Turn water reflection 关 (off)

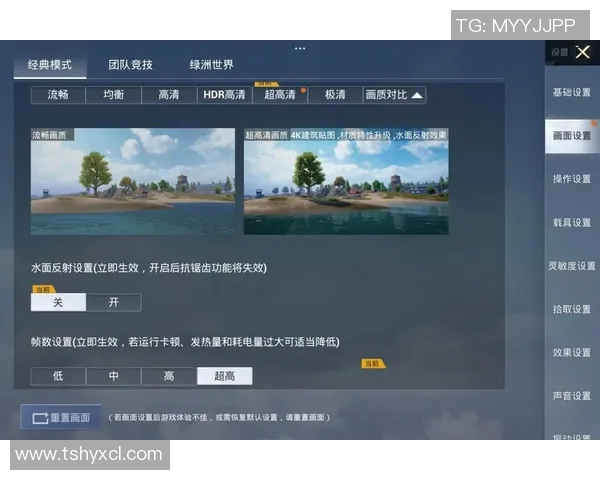[58, 302]
